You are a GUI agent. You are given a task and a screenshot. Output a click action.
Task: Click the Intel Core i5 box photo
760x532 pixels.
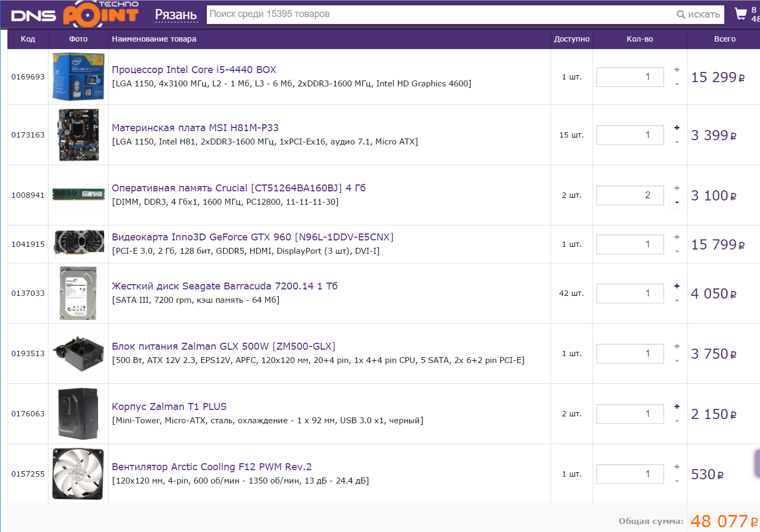click(78, 77)
